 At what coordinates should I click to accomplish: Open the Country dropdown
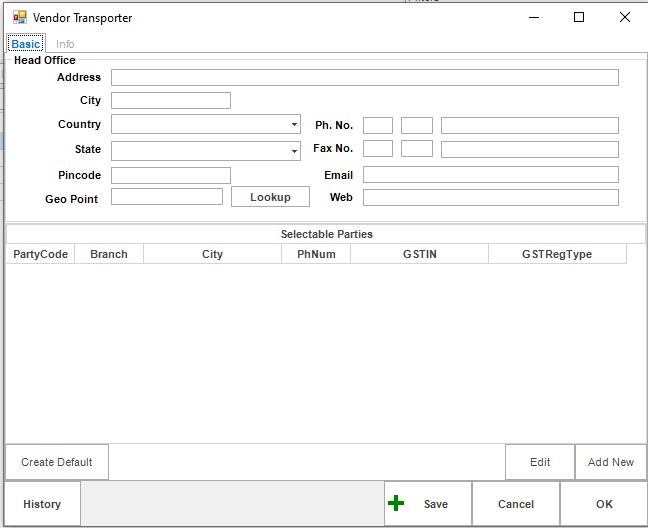click(294, 125)
